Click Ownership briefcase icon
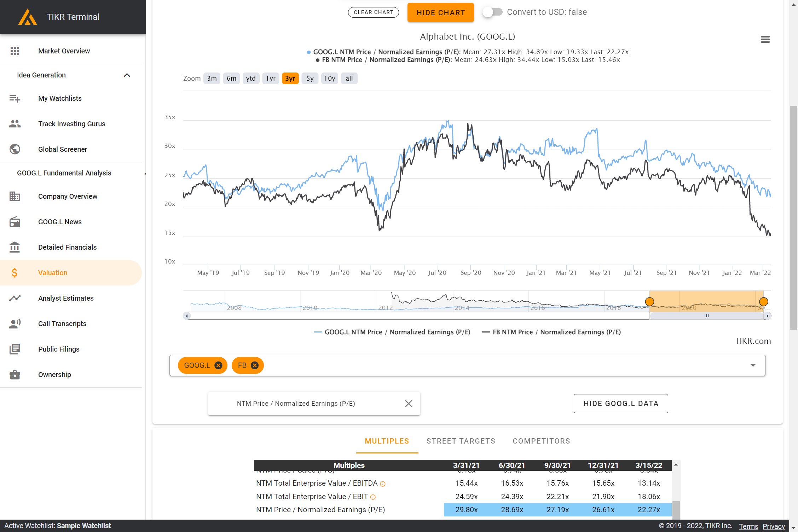This screenshot has width=798, height=532. tap(15, 375)
